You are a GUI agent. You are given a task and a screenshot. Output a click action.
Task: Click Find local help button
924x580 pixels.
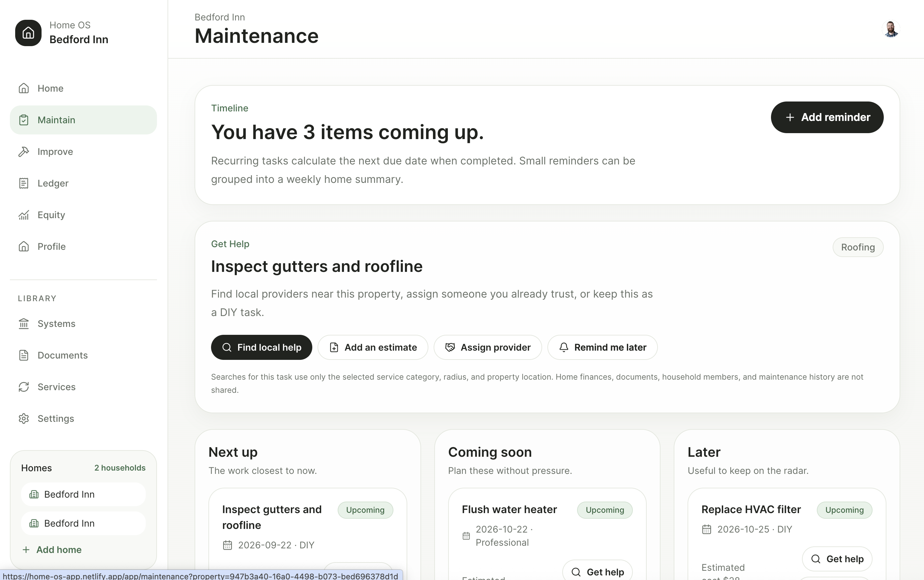point(261,347)
